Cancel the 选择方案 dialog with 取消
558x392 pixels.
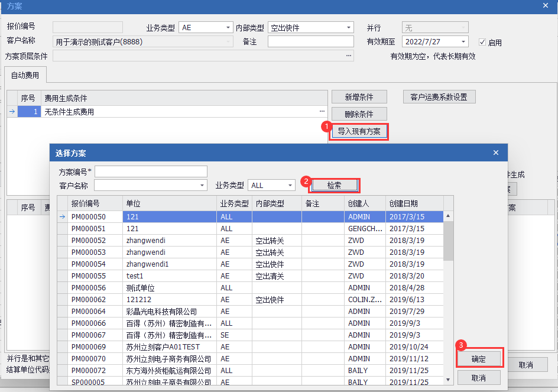coord(479,378)
